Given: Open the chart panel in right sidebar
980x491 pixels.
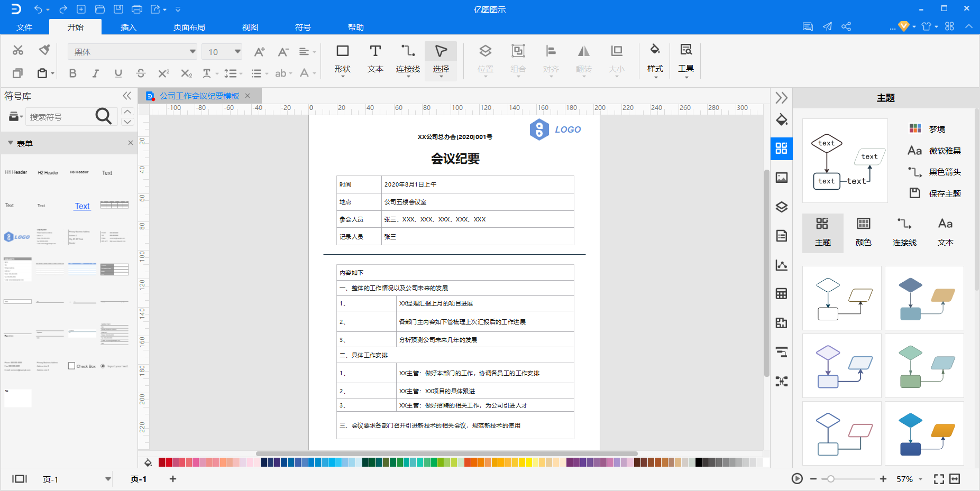Looking at the screenshot, I should click(x=782, y=265).
